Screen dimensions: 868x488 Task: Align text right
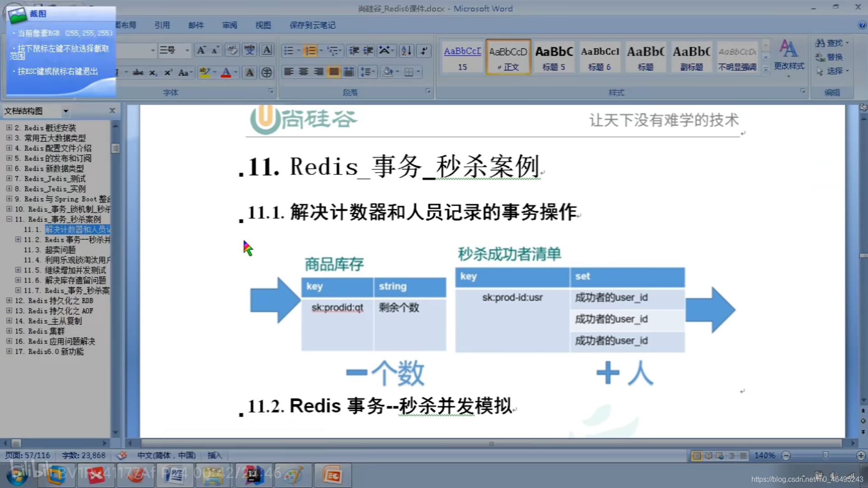tap(319, 72)
